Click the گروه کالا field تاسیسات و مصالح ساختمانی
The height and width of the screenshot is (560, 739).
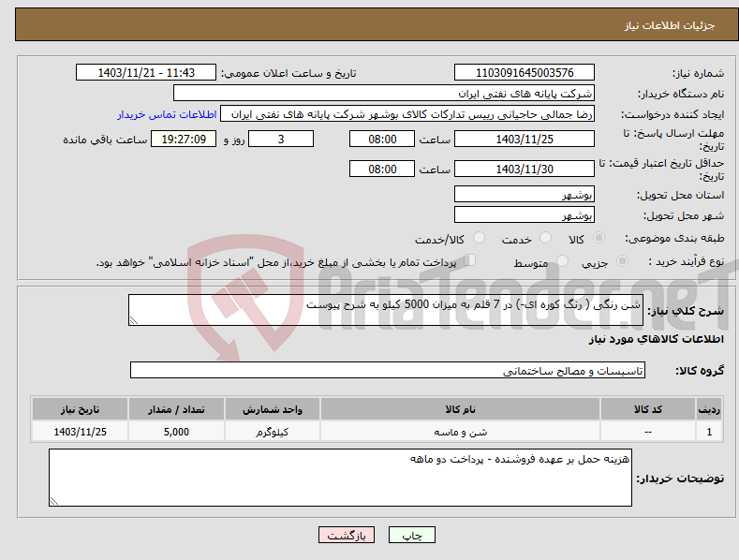coord(388,371)
